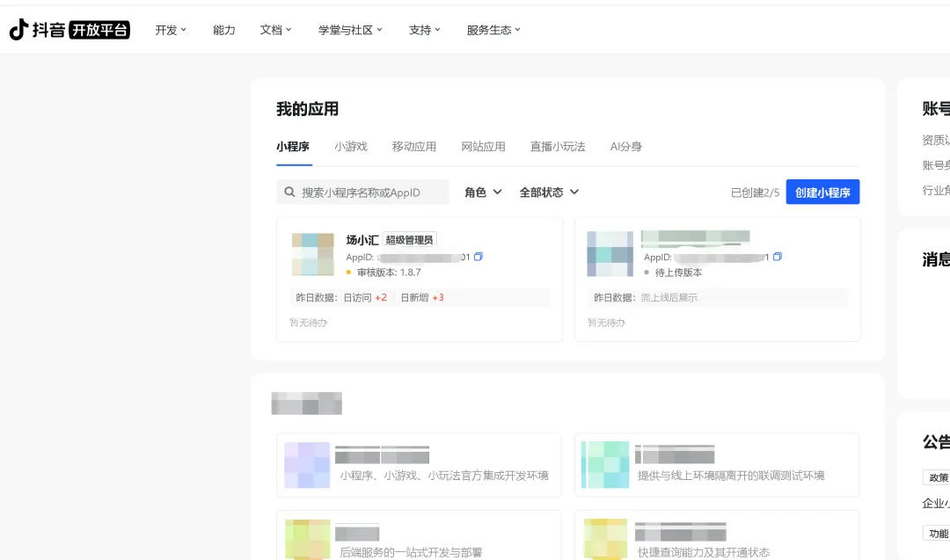Focus the 搜索小程序名称或AppID search field
Viewport: 950px width, 560px height.
click(x=362, y=192)
